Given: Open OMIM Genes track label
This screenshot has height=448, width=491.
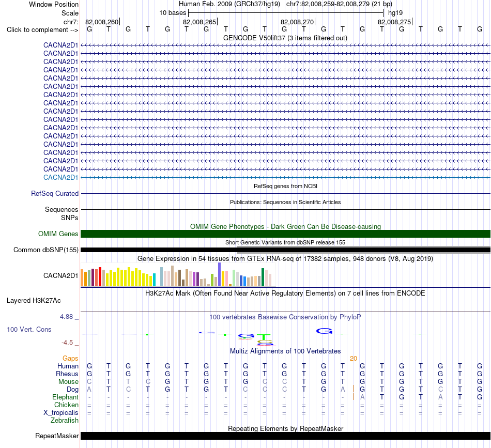Looking at the screenshot, I should click(58, 234).
